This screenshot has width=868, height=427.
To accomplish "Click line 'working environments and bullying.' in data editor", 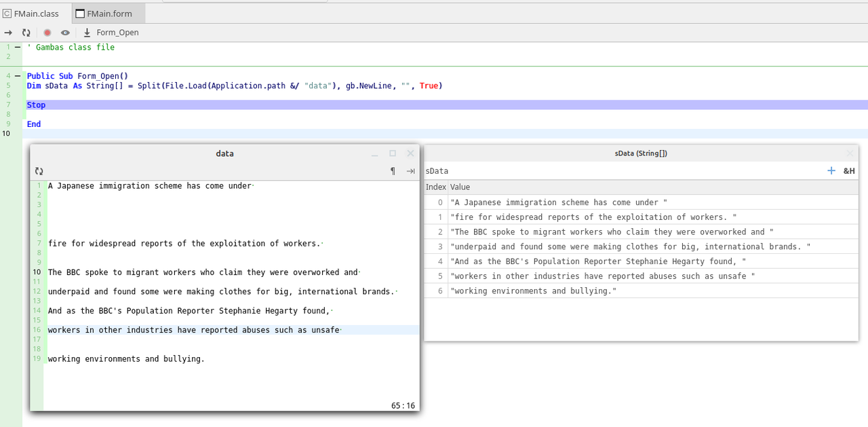I will click(x=126, y=359).
